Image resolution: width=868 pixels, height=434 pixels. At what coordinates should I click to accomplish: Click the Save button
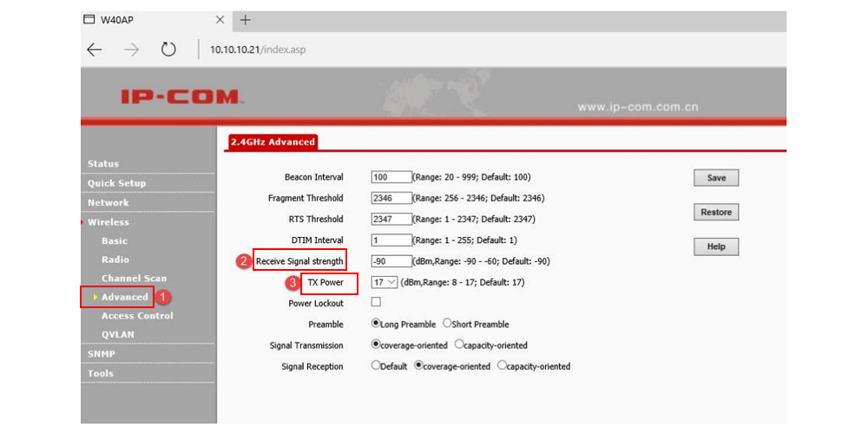[716, 178]
